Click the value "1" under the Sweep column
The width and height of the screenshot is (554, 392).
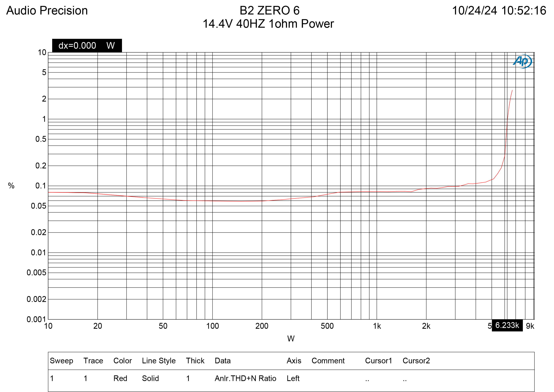pyautogui.click(x=52, y=378)
